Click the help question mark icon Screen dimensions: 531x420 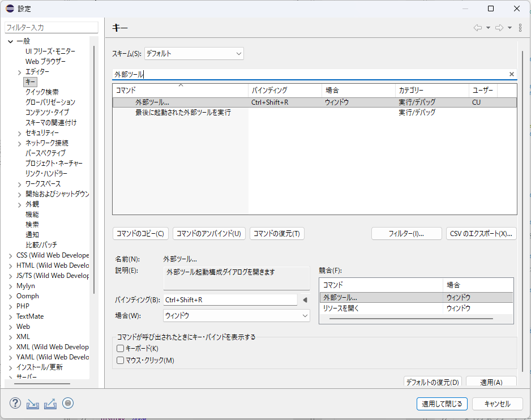pos(15,404)
